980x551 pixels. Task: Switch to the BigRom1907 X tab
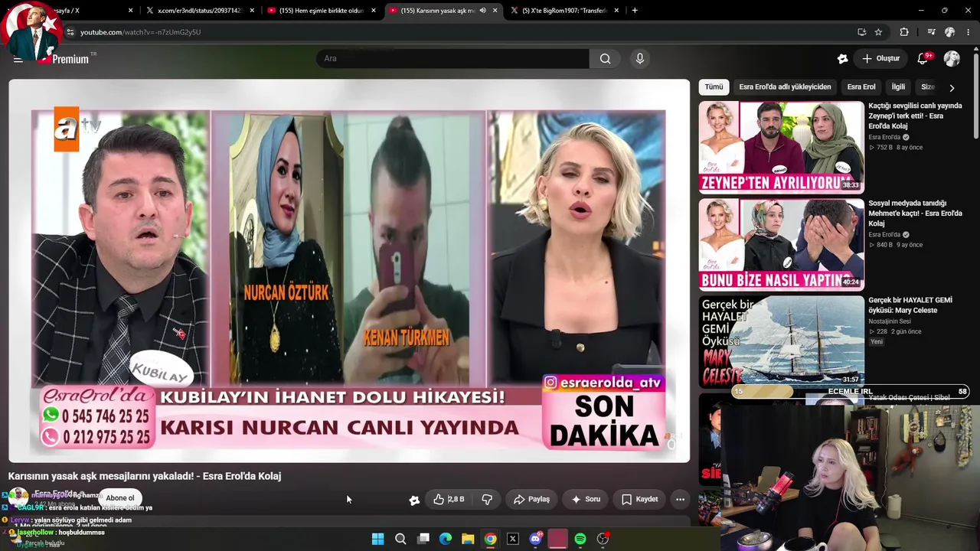[x=563, y=11]
